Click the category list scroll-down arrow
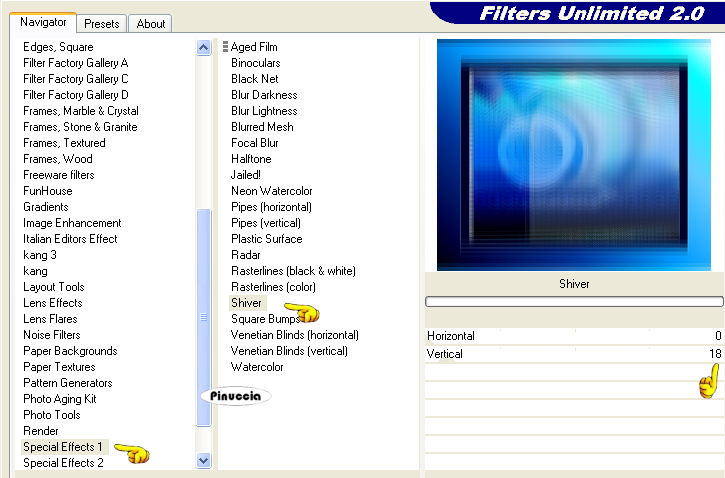Image resolution: width=725 pixels, height=478 pixels. point(203,460)
